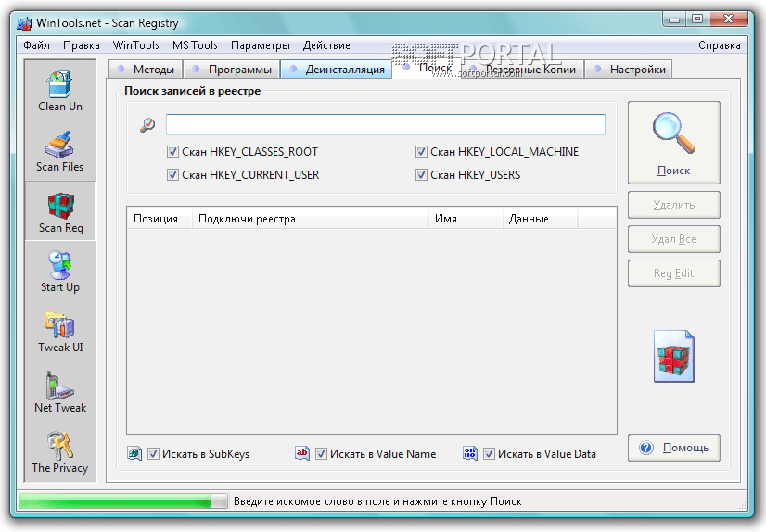Click the Удалить button

pyautogui.click(x=673, y=205)
